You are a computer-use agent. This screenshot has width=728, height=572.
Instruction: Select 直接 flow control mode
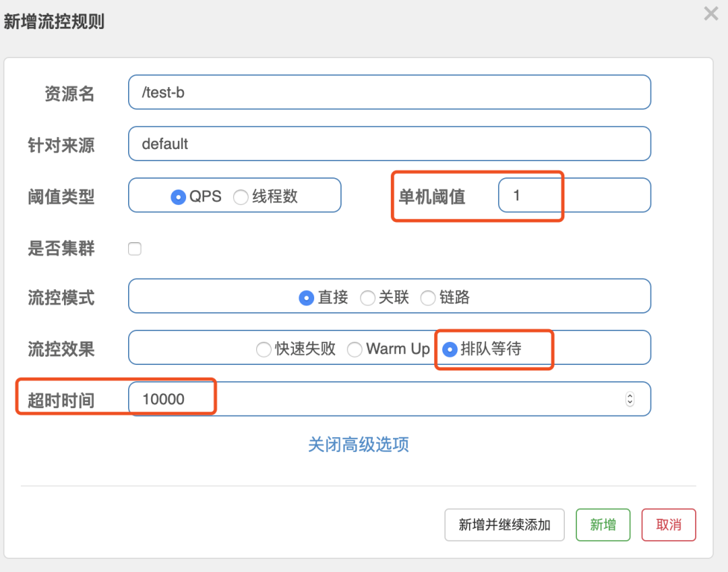[307, 297]
